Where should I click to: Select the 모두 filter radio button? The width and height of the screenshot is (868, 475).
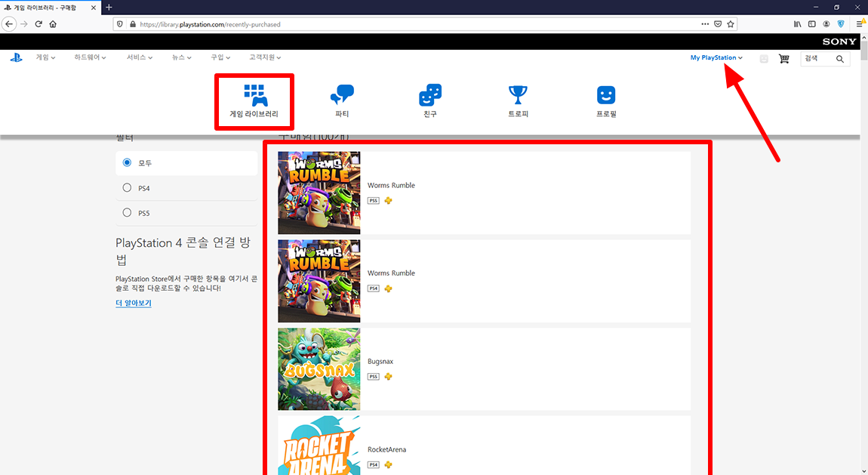click(127, 163)
